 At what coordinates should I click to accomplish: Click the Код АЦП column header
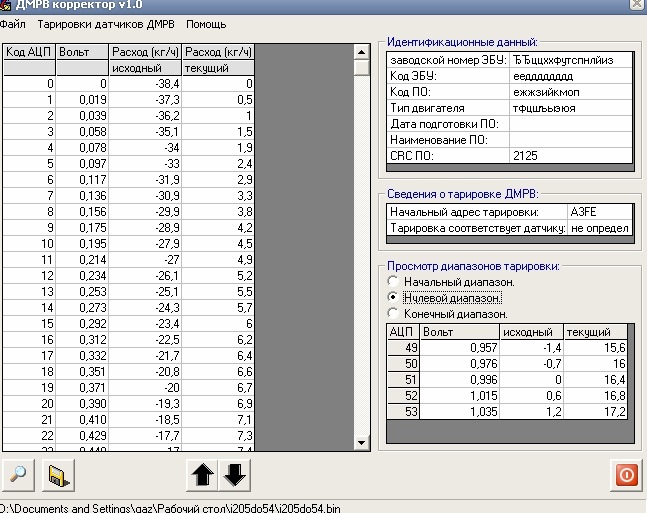point(28,51)
